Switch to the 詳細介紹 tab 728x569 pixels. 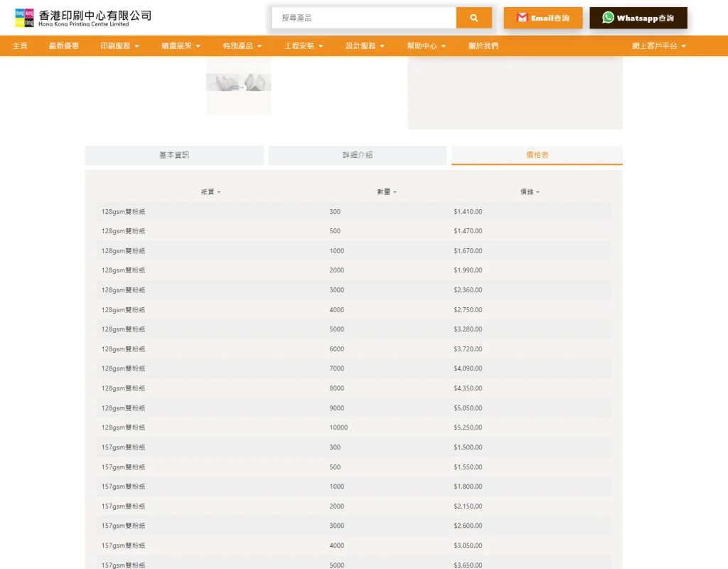tap(357, 154)
